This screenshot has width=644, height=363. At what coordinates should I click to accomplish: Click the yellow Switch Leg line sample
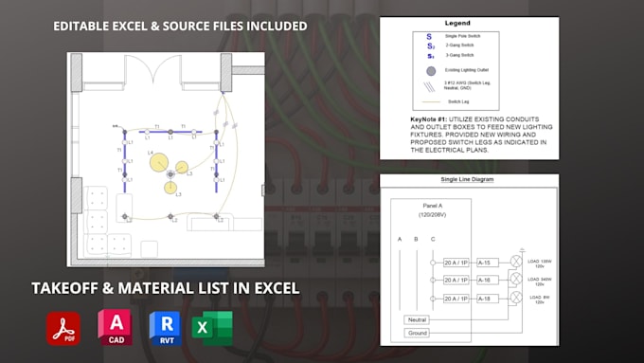(431, 101)
